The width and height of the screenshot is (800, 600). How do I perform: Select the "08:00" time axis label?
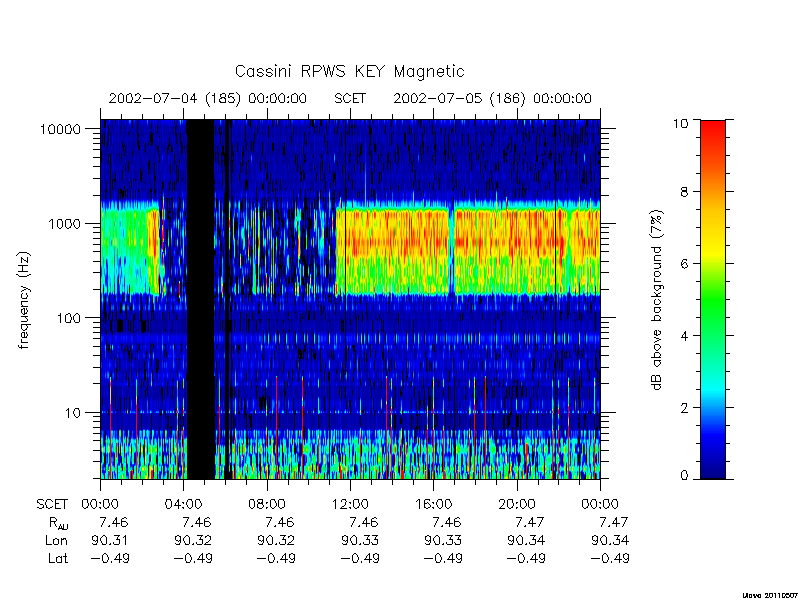[x=267, y=505]
